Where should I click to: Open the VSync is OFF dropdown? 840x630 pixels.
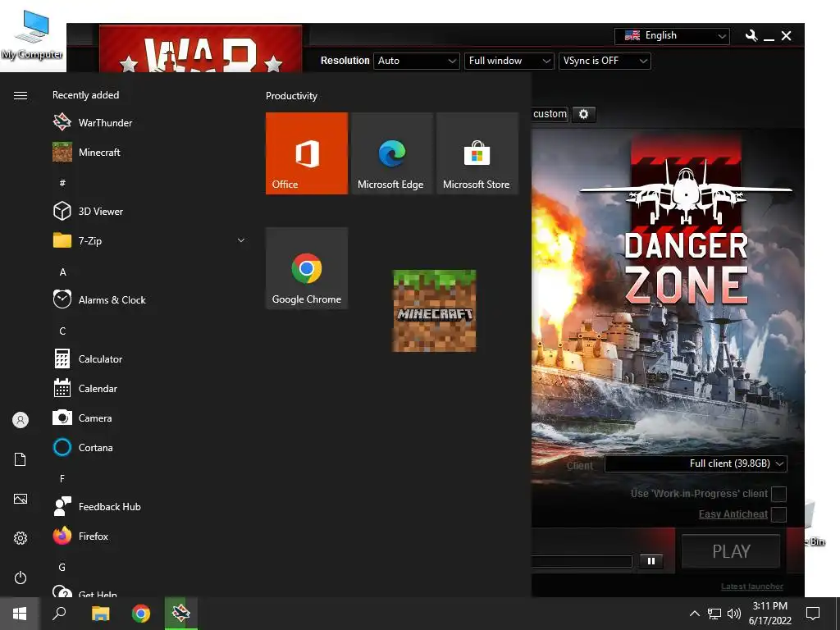605,61
